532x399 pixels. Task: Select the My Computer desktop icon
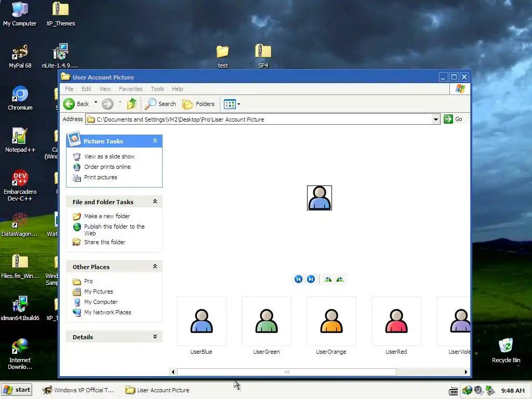tap(20, 14)
